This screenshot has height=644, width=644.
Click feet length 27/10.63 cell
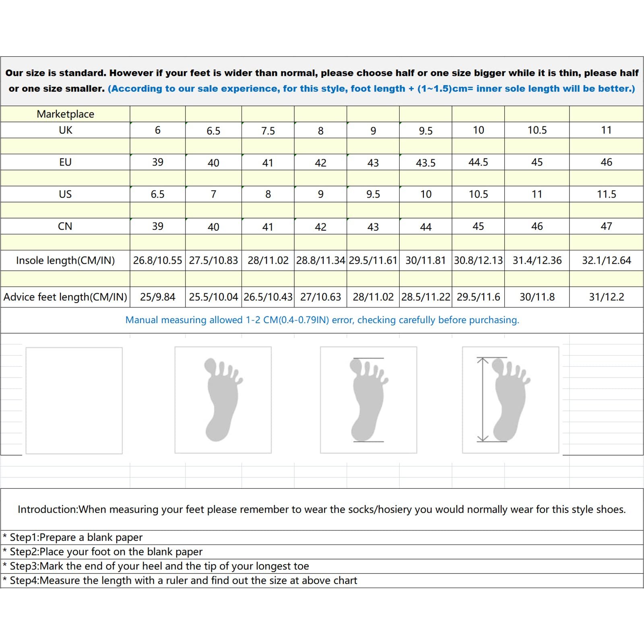[x=321, y=297]
